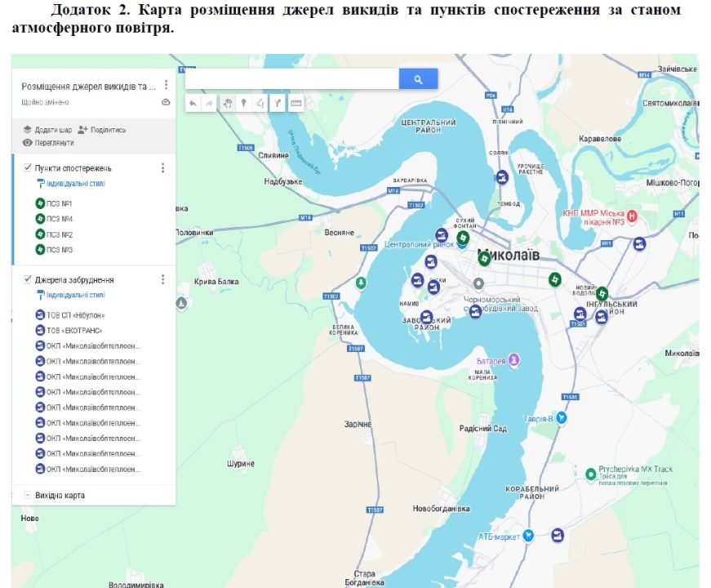
Task: Open the Add directions tool
Action: (x=277, y=104)
